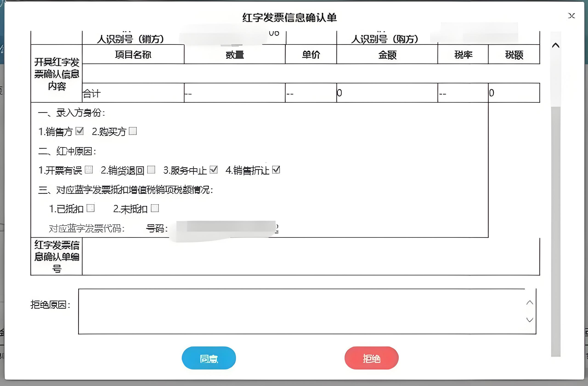588x386 pixels.
Task: Click the 一、录入方身份 heading
Action: pos(72,113)
